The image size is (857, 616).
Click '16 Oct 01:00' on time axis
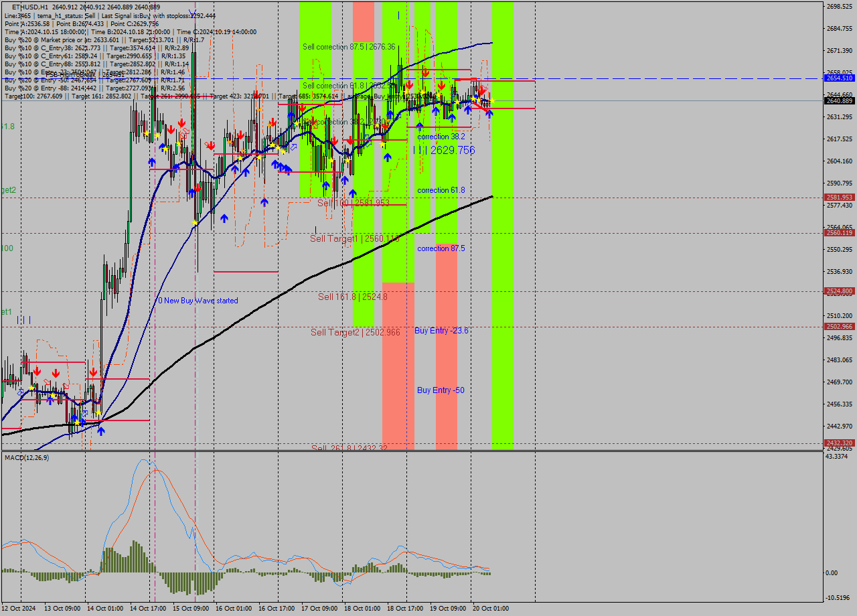coord(235,609)
